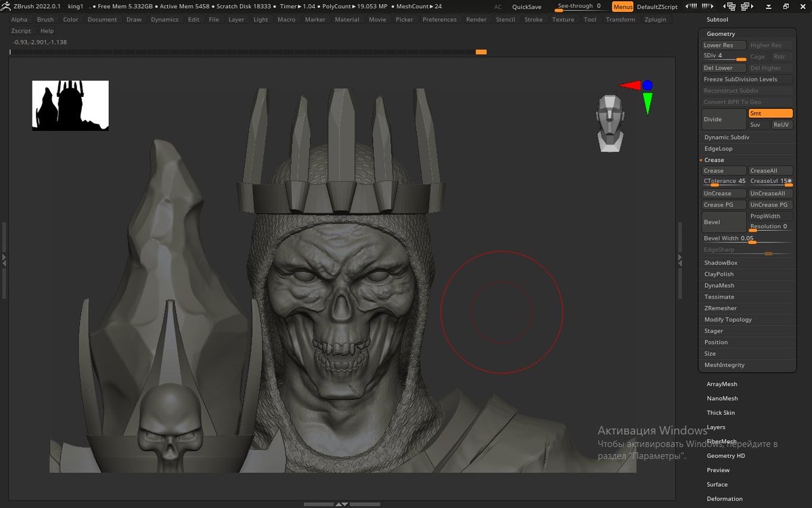The width and height of the screenshot is (812, 508).
Task: Click the Divide button
Action: coord(724,119)
